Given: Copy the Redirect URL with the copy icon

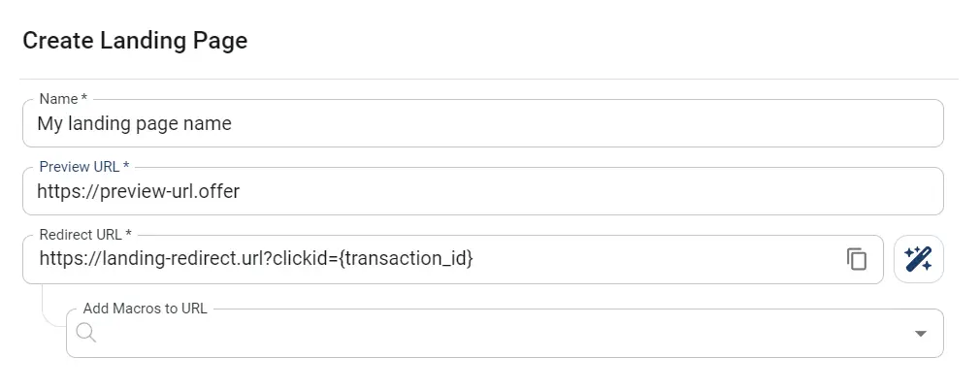Looking at the screenshot, I should pos(856,259).
